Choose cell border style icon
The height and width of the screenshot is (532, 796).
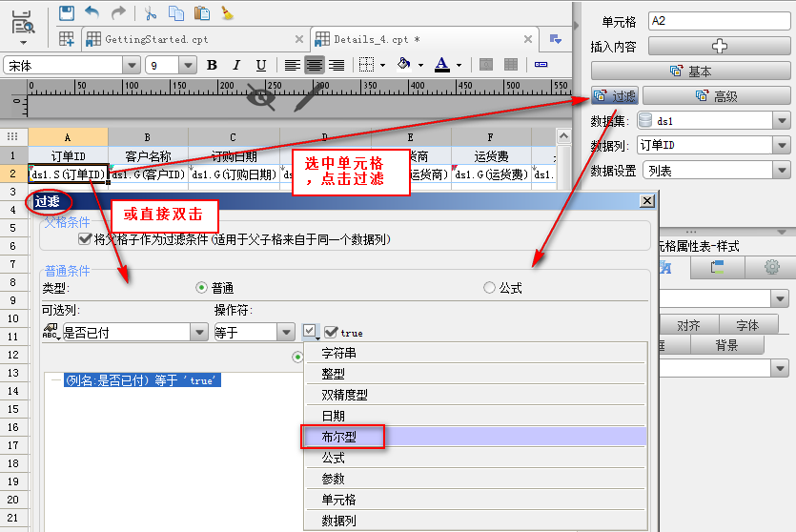pyautogui.click(x=366, y=65)
